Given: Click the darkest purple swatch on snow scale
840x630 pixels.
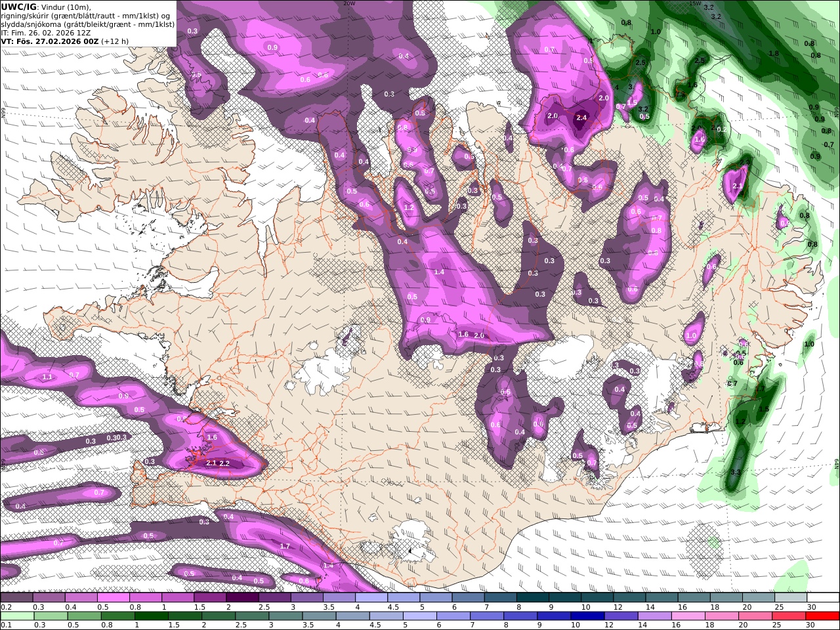Looking at the screenshot, I should pos(242,598).
